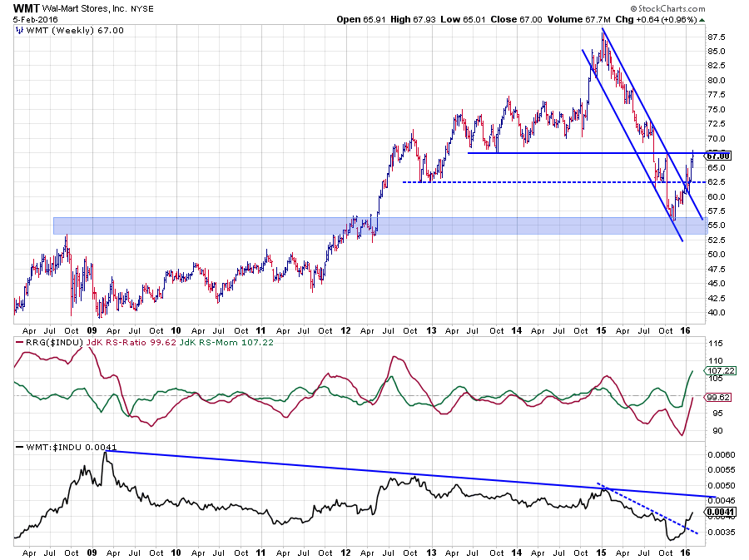Click the 90 label on RRG axis
Screen dimensions: 749x560
[717, 431]
